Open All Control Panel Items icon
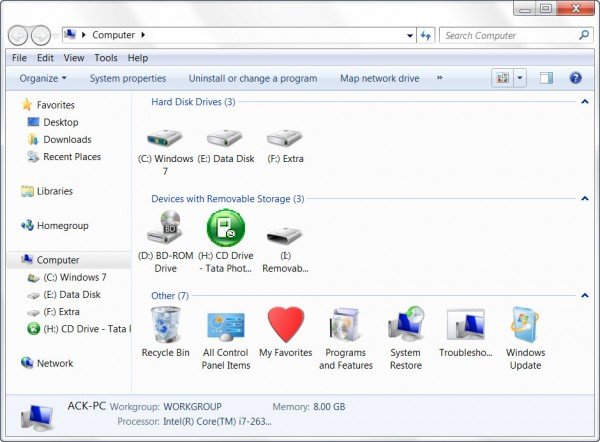The width and height of the screenshot is (600, 442). coord(225,326)
